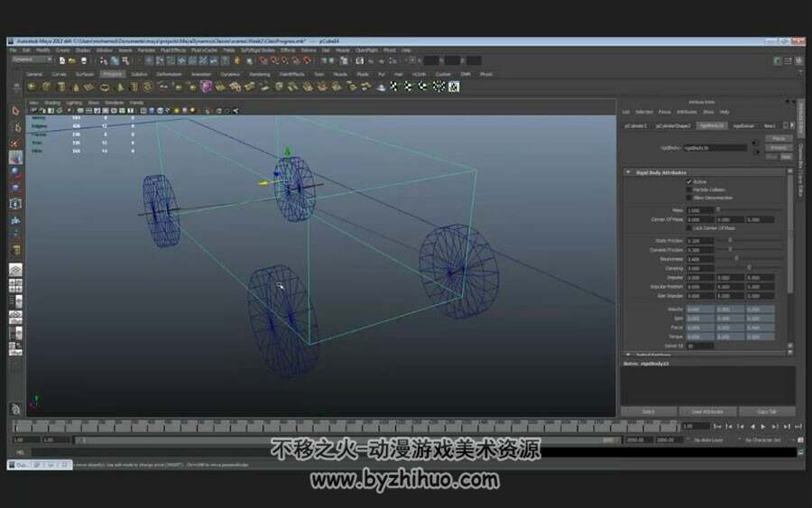Create a polygon cone from the shelf
Screen dimensions: 812x508
click(76, 87)
